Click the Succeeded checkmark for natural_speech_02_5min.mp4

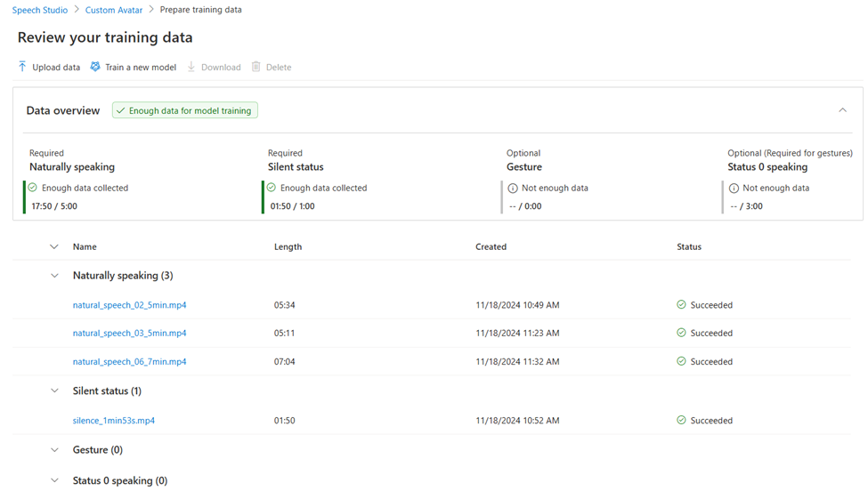click(681, 305)
